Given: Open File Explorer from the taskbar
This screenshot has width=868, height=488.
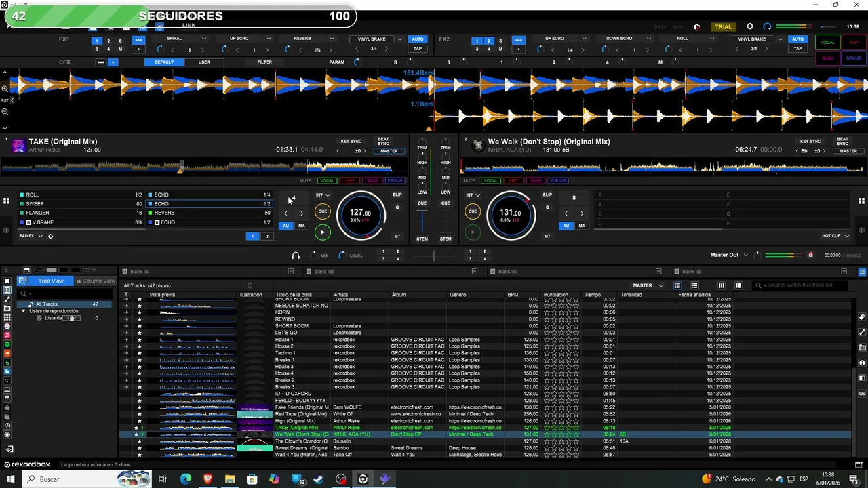Looking at the screenshot, I should (230, 479).
